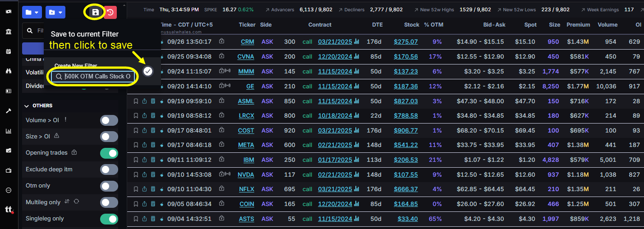Image resolution: width=644 pixels, height=229 pixels.
Task: Click LRCX bid-ask $34.80 - $34.85
Action: coord(481,116)
